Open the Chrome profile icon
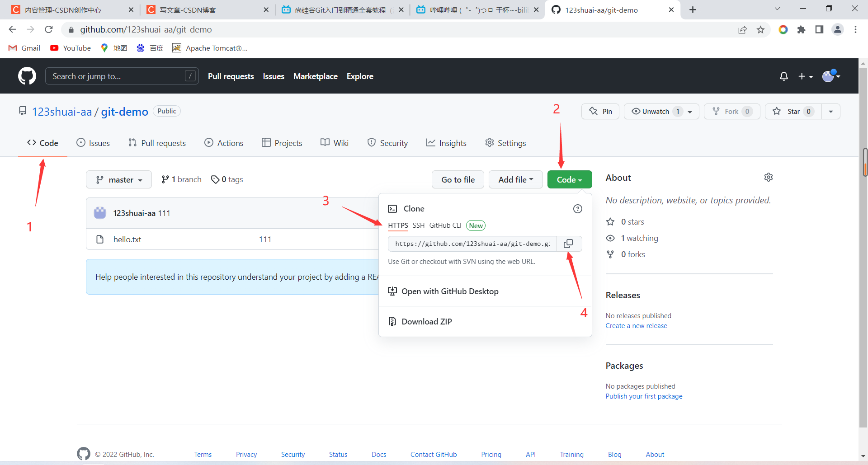868x465 pixels. (838, 29)
